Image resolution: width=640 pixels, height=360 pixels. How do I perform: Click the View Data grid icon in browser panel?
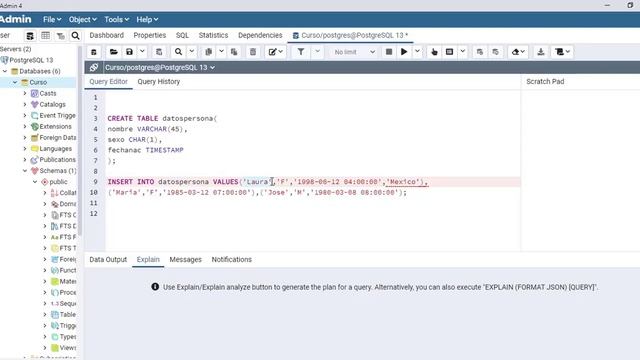click(45, 36)
